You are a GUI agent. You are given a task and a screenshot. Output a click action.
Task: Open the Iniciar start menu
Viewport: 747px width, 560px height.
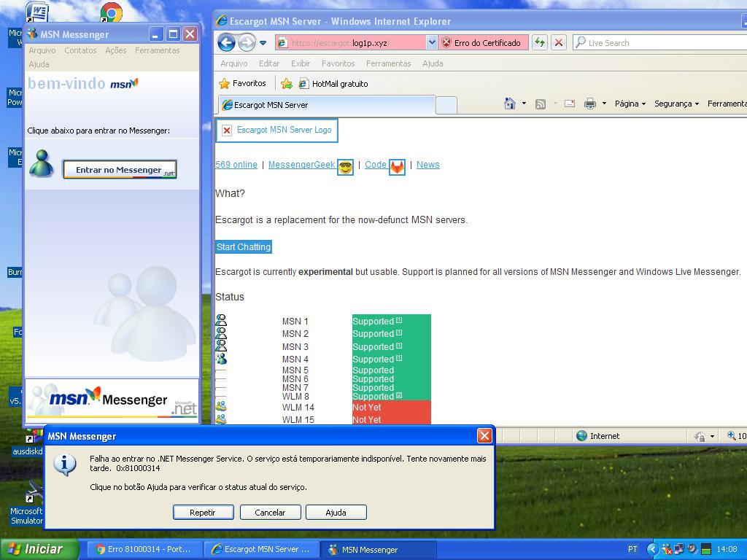(39, 549)
